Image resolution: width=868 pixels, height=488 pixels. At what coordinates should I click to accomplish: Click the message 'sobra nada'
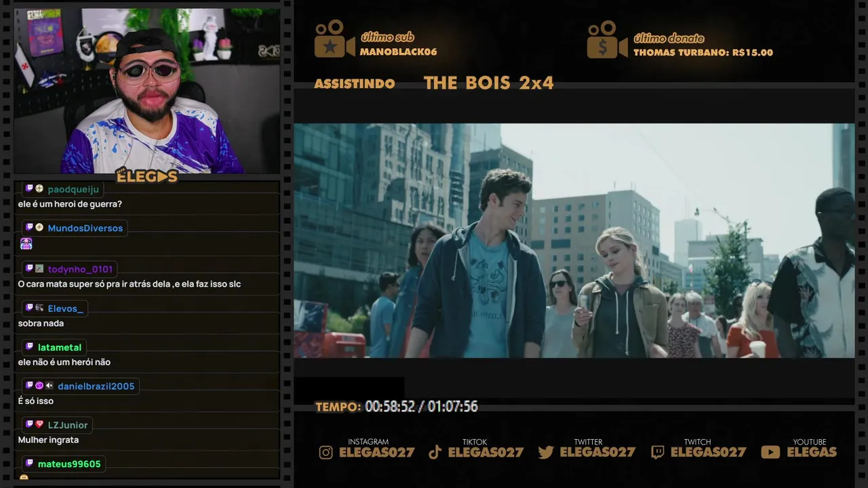click(41, 323)
